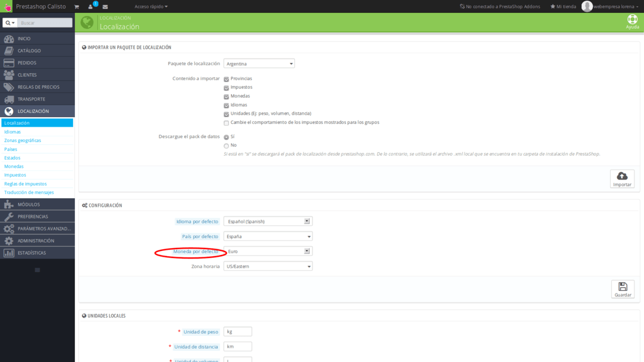The height and width of the screenshot is (362, 644).
Task: Open the Monedas submenu item
Action: tap(14, 167)
